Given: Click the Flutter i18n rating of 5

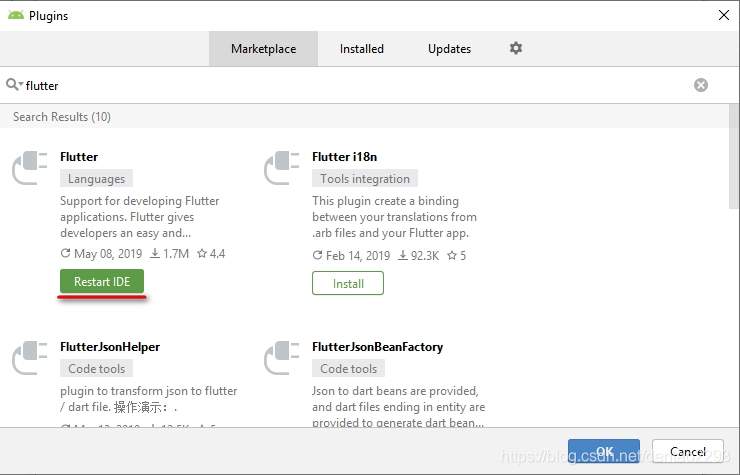Looking at the screenshot, I should [x=456, y=255].
